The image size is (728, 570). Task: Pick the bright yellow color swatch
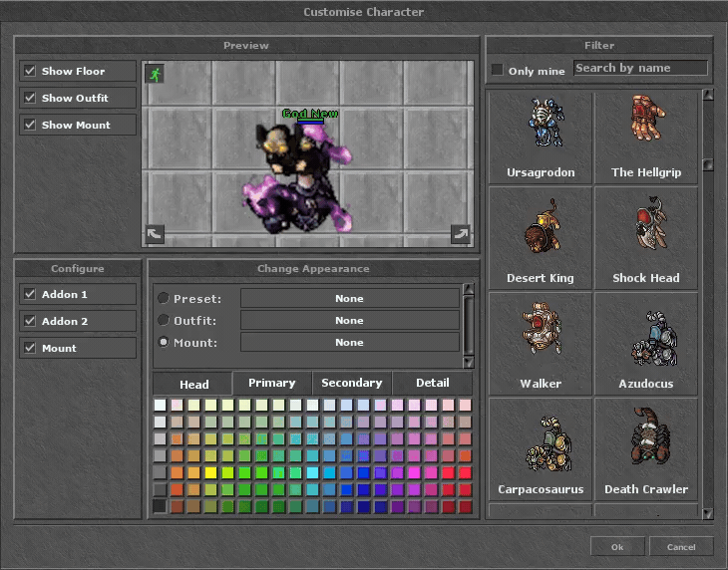(210, 472)
